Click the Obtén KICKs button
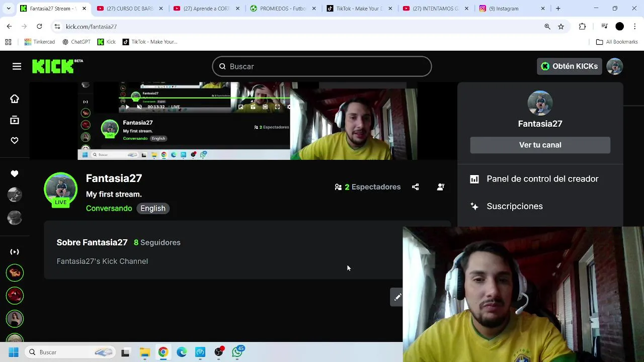Viewport: 644px width, 362px height. pos(569,66)
